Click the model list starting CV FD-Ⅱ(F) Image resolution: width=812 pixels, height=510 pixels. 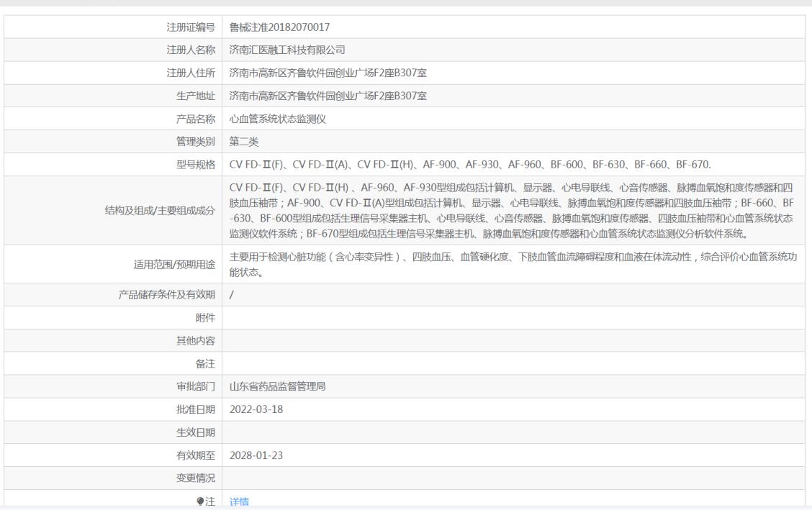[x=470, y=165]
